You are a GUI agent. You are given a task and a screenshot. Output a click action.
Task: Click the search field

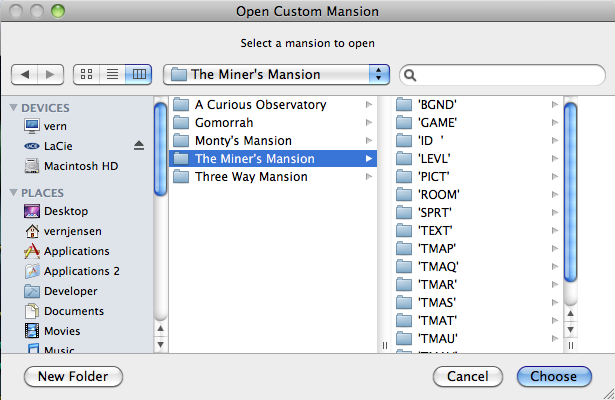pos(501,74)
